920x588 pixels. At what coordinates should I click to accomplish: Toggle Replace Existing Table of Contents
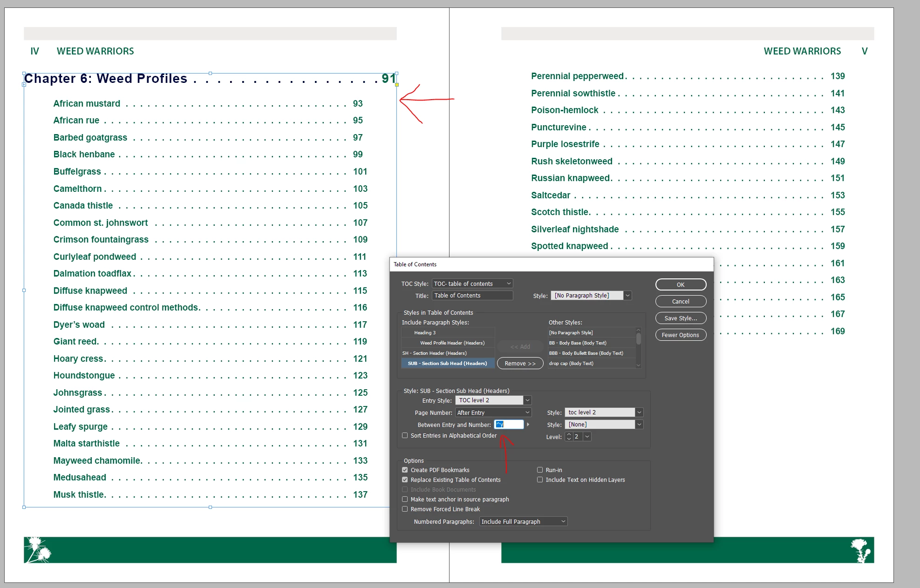pyautogui.click(x=405, y=480)
